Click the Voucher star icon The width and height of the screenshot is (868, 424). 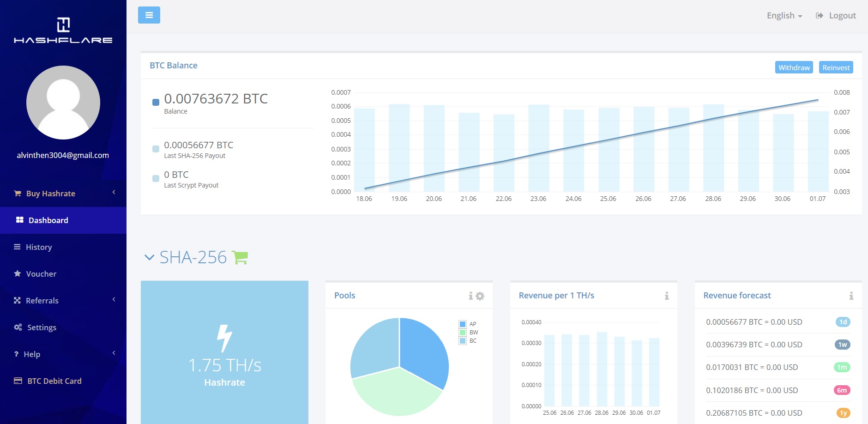[x=18, y=273]
